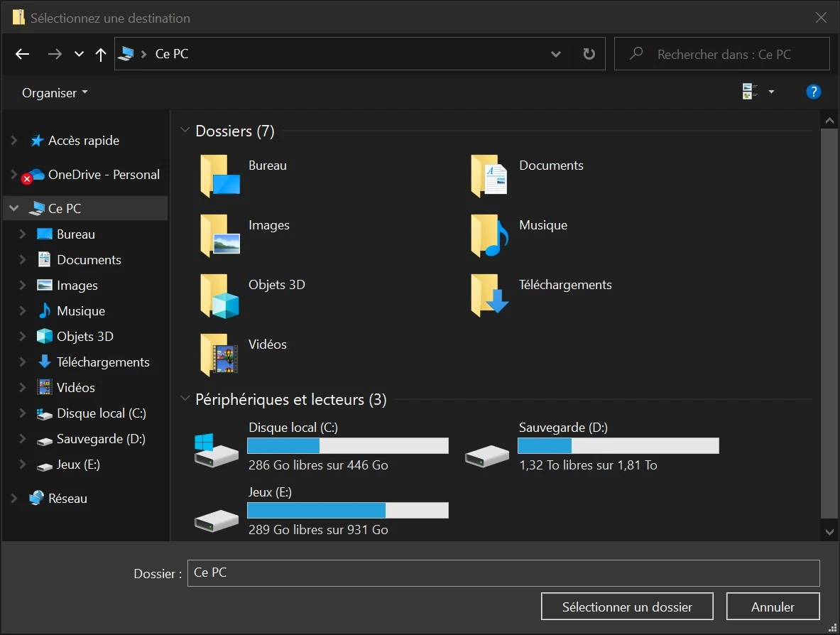
Task: Click Disque local (C:) icon in sidebar
Action: point(45,413)
